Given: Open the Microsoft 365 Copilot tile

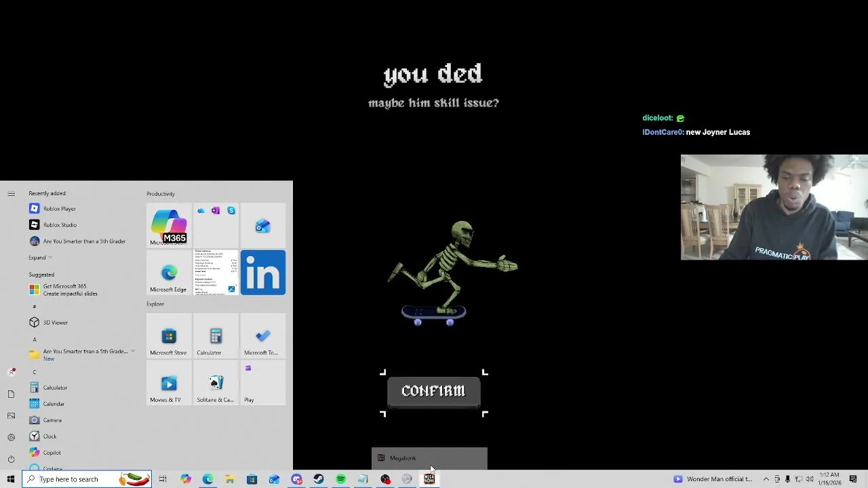Looking at the screenshot, I should click(169, 226).
